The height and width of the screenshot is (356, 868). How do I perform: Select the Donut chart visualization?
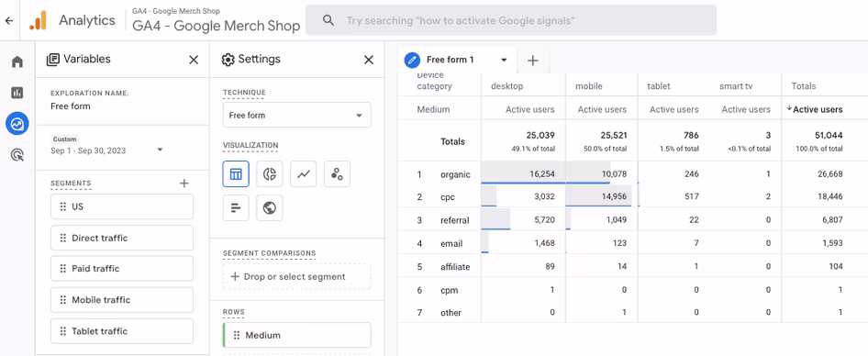coord(270,174)
